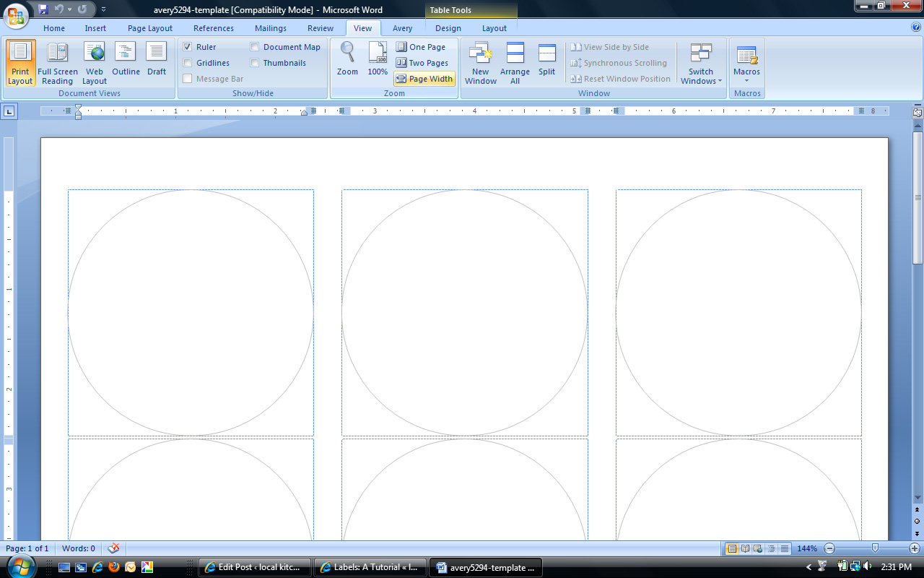Select the Web Layout view icon

(95, 62)
